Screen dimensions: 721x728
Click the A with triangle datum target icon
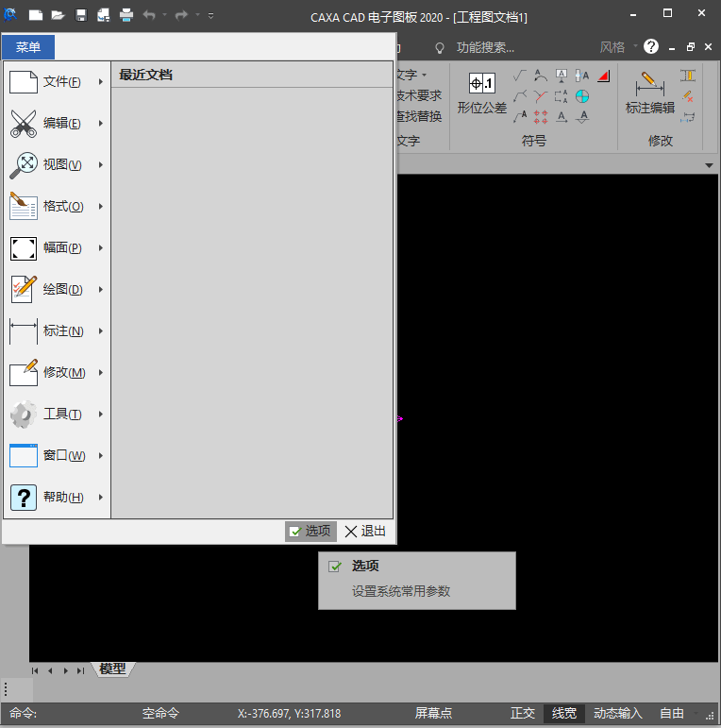click(582, 116)
